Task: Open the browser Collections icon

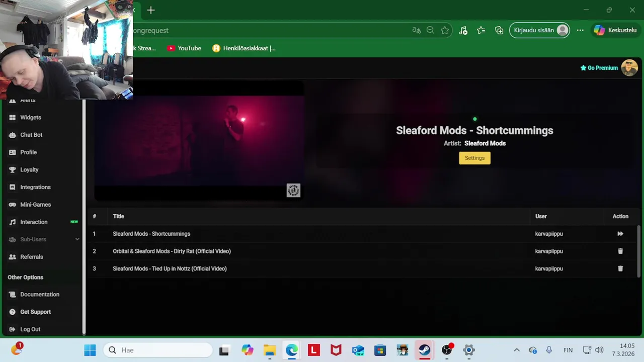Action: pyautogui.click(x=499, y=30)
